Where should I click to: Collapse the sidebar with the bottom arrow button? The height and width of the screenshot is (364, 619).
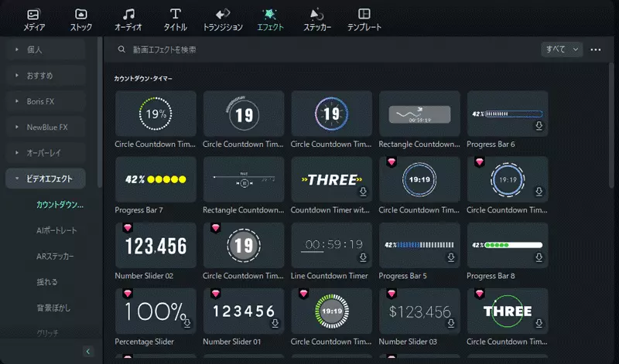click(x=87, y=352)
